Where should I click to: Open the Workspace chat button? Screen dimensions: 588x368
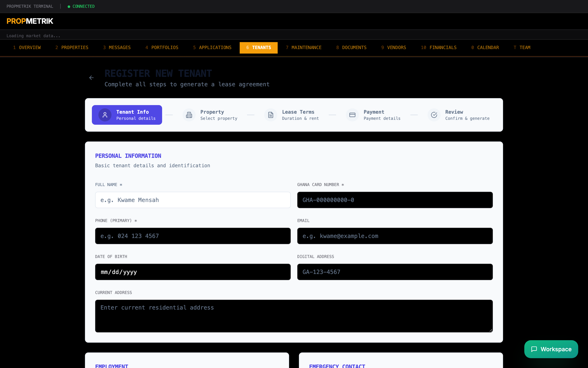point(551,349)
